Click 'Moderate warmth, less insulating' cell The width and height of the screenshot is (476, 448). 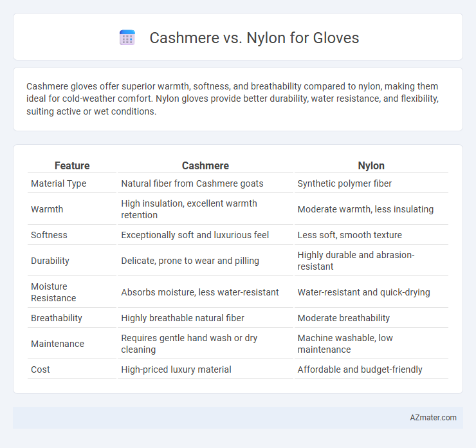coord(365,209)
